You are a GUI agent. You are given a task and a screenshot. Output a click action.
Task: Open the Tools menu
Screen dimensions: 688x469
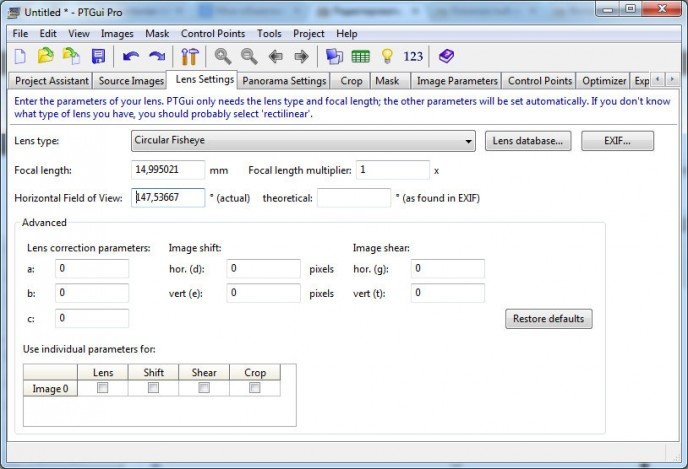[x=269, y=34]
